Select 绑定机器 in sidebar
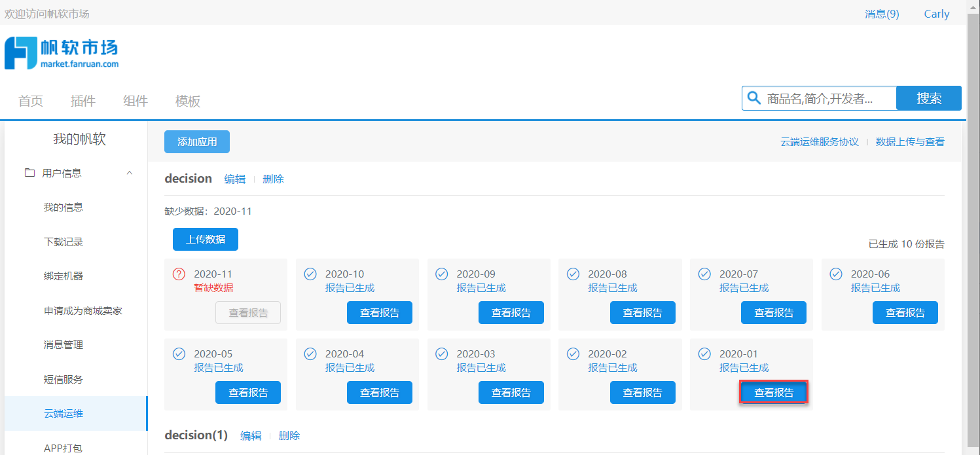Image resolution: width=980 pixels, height=455 pixels. (x=75, y=276)
